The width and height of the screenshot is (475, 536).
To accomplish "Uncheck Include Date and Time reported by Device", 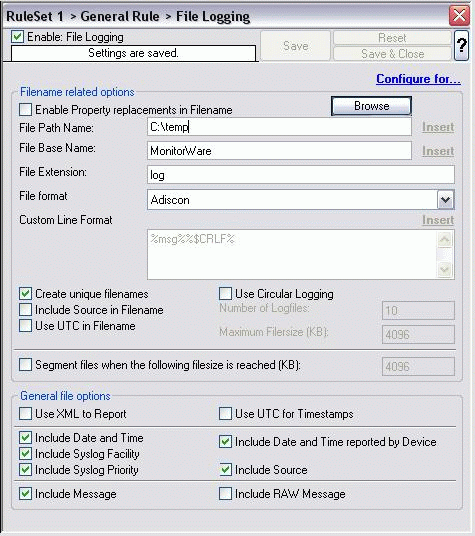I will point(225,442).
